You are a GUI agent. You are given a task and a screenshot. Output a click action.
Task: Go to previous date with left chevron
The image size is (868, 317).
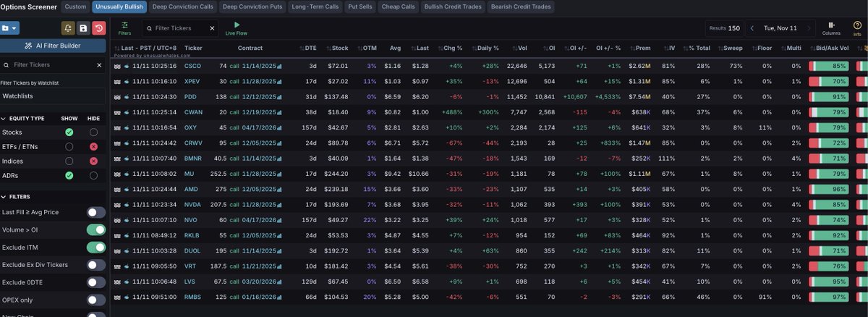(752, 28)
